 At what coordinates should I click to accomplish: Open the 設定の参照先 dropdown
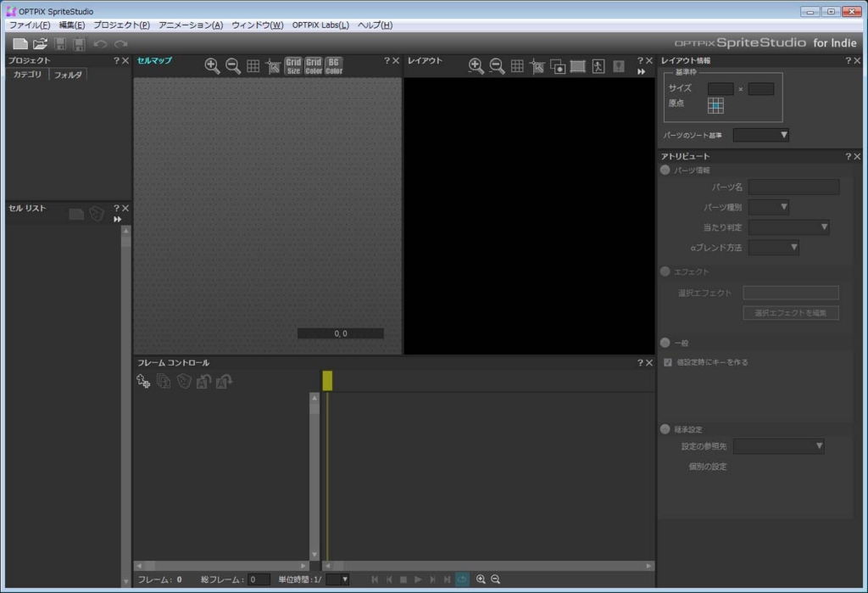coord(778,446)
